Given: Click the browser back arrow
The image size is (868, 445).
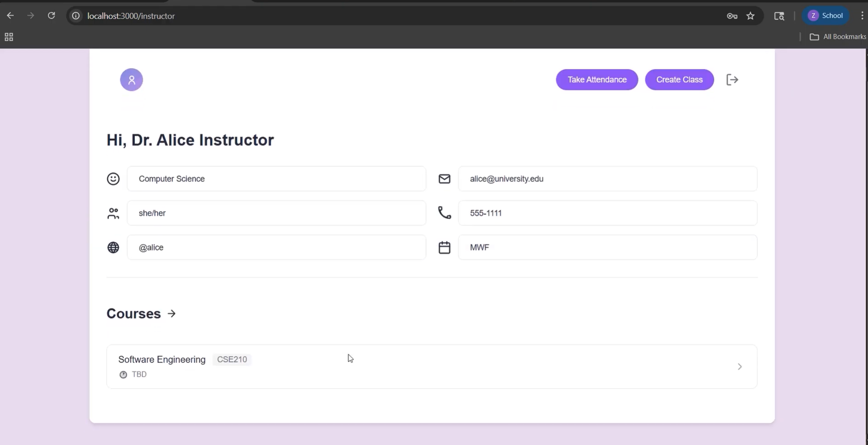Looking at the screenshot, I should click(x=10, y=15).
